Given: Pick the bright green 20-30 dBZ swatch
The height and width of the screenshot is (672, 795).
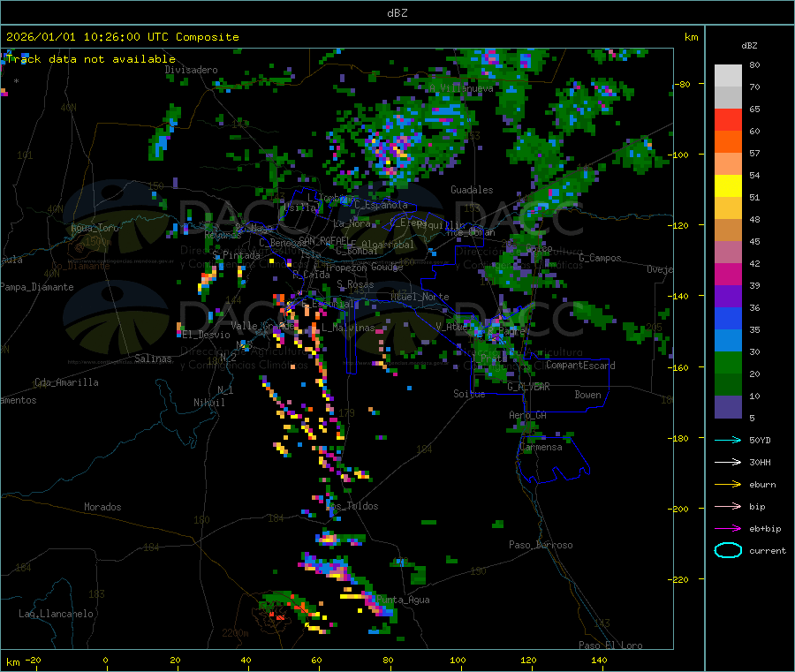Looking at the screenshot, I should point(728,362).
